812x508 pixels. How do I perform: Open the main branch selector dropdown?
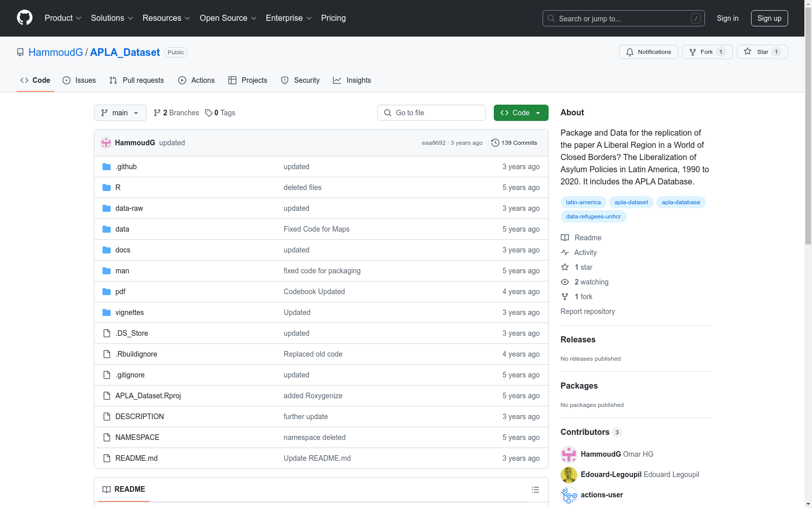tap(120, 113)
